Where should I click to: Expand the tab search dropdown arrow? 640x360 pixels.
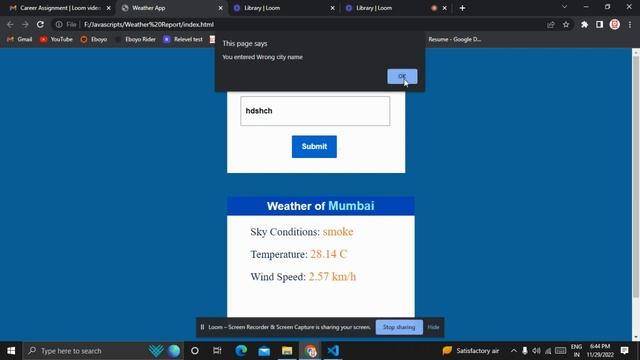pos(564,7)
